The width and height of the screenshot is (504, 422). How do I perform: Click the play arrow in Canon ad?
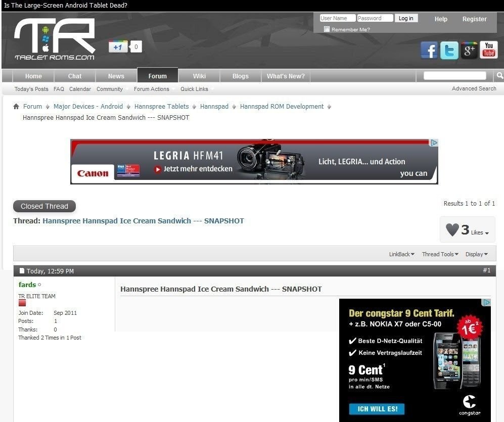click(157, 169)
